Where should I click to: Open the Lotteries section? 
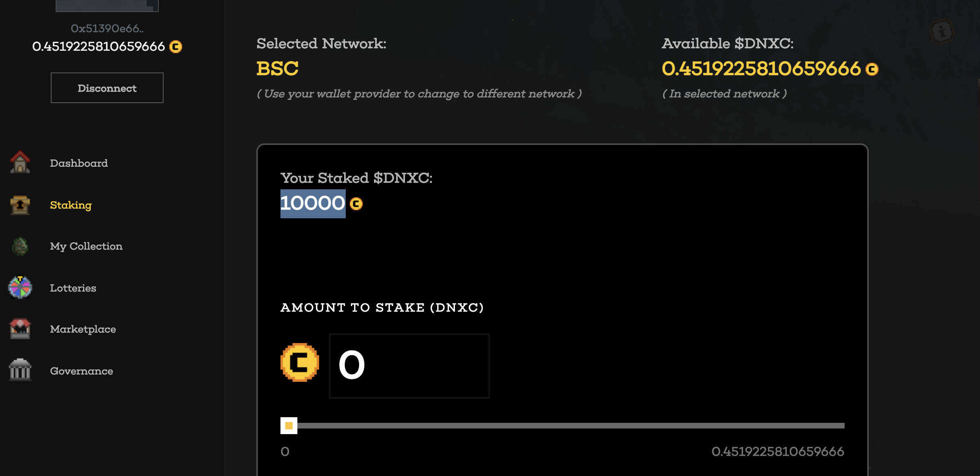click(73, 288)
